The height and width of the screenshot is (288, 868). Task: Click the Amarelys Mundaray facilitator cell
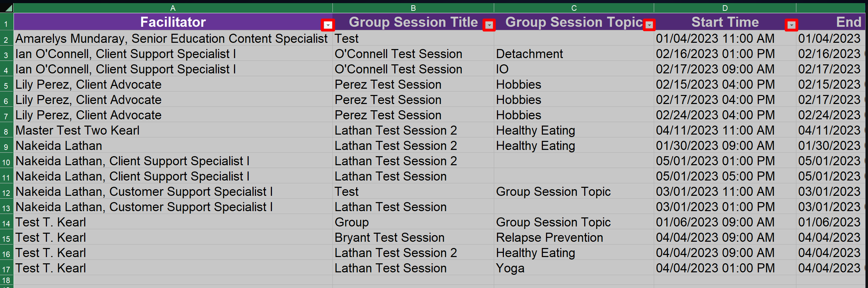click(x=171, y=39)
